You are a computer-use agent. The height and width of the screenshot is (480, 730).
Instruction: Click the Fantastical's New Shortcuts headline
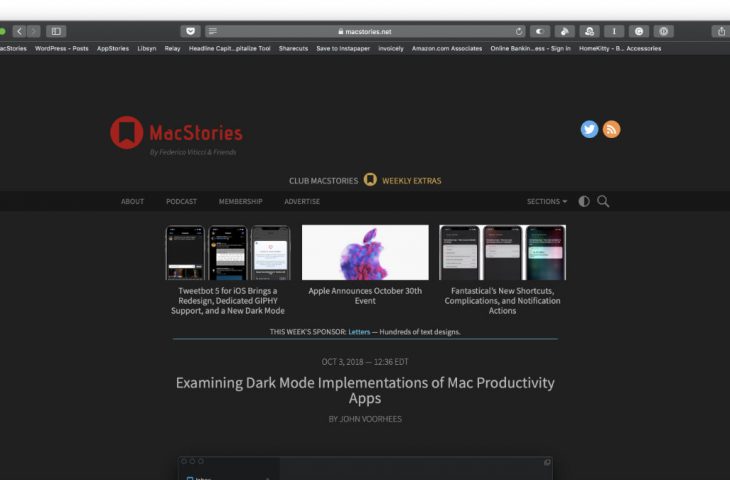502,301
